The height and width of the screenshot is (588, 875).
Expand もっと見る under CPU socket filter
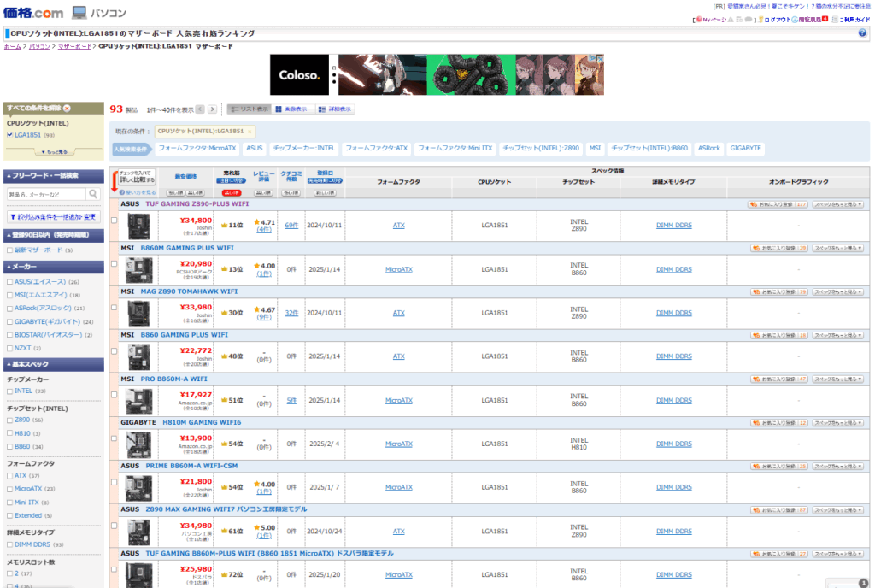(x=54, y=152)
